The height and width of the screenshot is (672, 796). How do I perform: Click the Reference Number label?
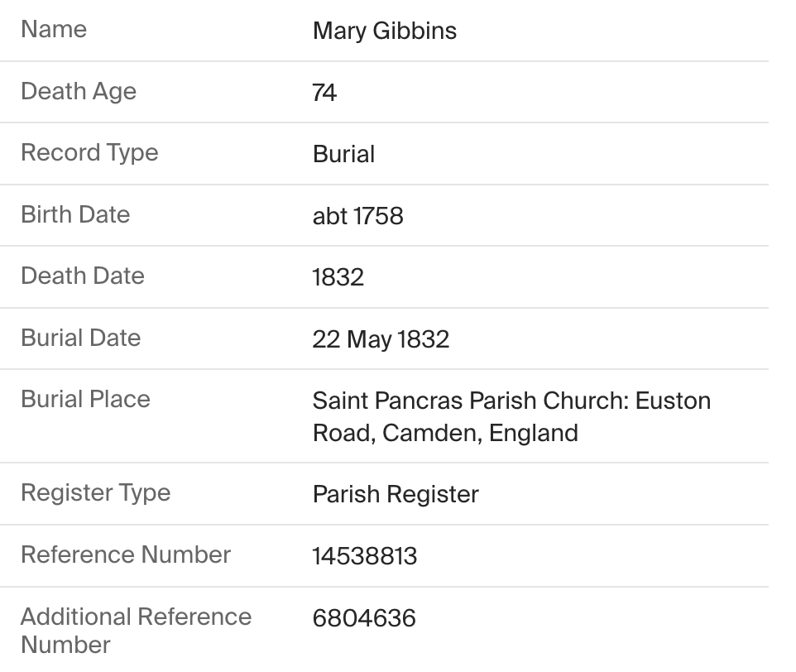126,554
